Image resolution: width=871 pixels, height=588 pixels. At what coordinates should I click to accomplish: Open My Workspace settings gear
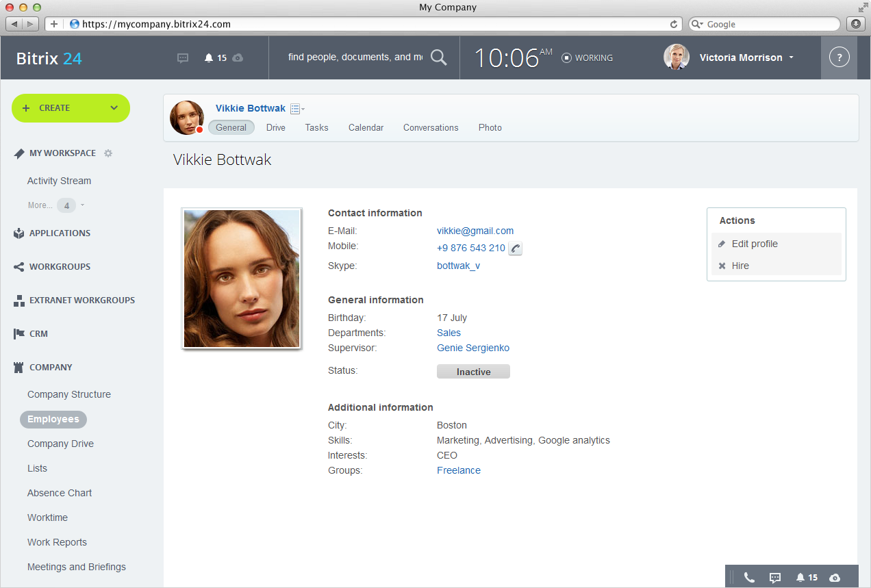(x=108, y=153)
